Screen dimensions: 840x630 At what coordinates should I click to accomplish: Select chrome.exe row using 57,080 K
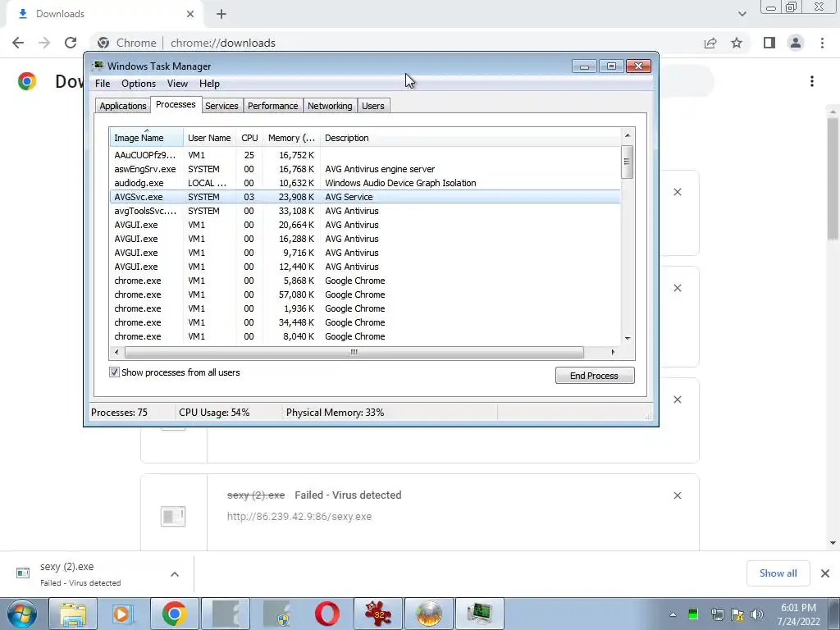tap(365, 294)
